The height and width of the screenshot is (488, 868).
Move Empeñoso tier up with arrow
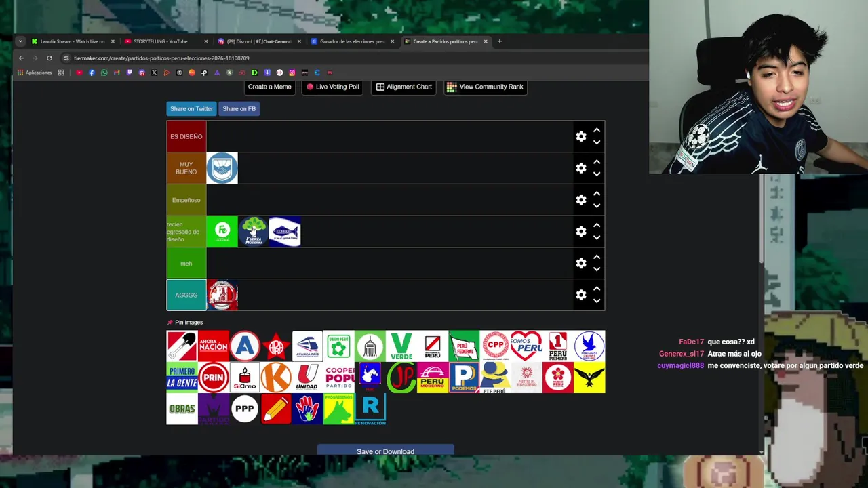(597, 194)
